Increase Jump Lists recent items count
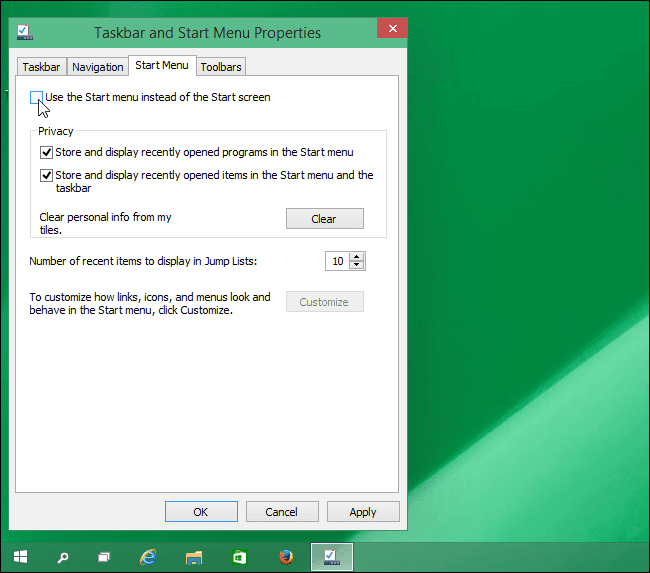Viewport: 650px width, 573px height. pyautogui.click(x=357, y=257)
